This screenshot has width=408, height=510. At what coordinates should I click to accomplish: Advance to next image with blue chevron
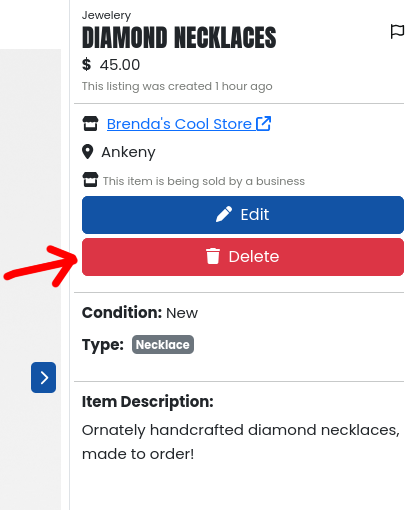click(43, 377)
